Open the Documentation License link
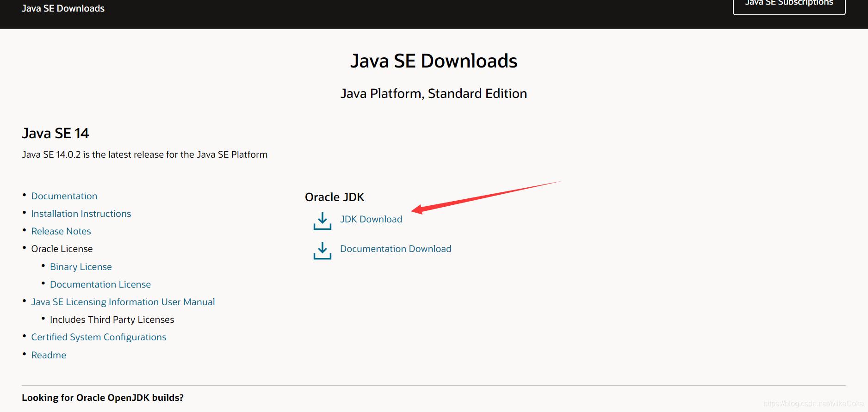This screenshot has width=868, height=412. tap(100, 284)
